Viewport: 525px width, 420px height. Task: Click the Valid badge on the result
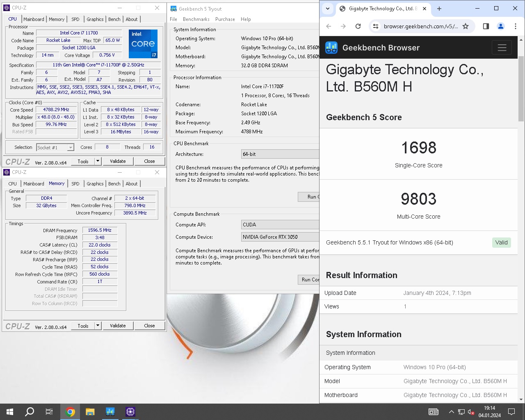coord(501,242)
